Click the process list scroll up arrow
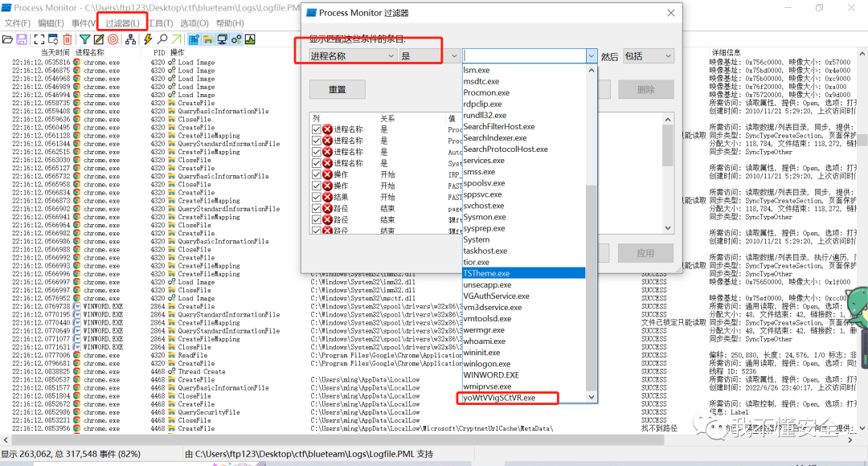The width and height of the screenshot is (868, 466). click(592, 70)
